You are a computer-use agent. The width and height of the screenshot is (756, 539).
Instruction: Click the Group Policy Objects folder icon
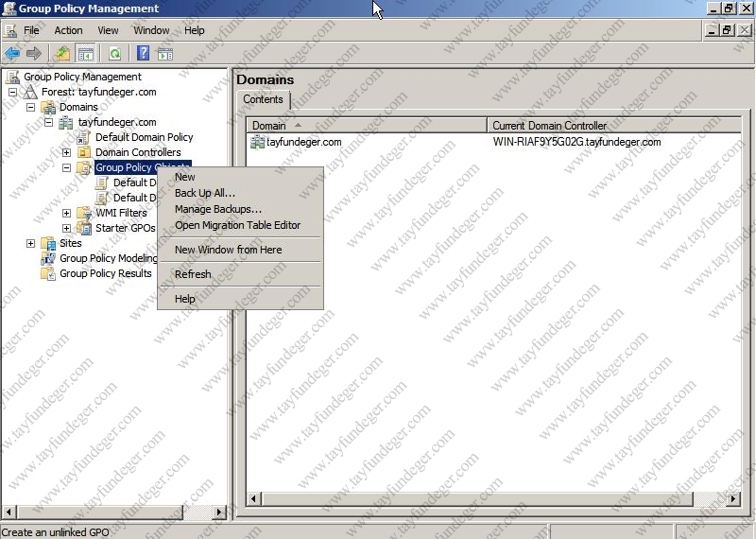tap(84, 167)
